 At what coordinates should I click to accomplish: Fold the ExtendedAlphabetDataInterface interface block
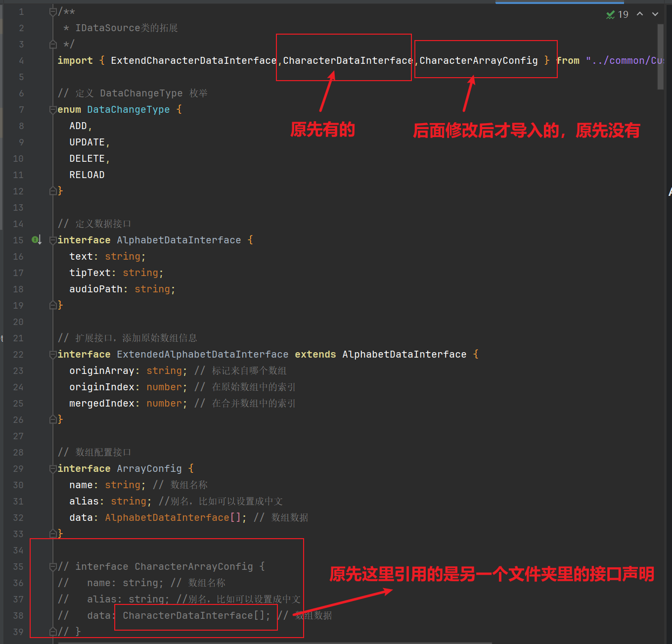[53, 354]
